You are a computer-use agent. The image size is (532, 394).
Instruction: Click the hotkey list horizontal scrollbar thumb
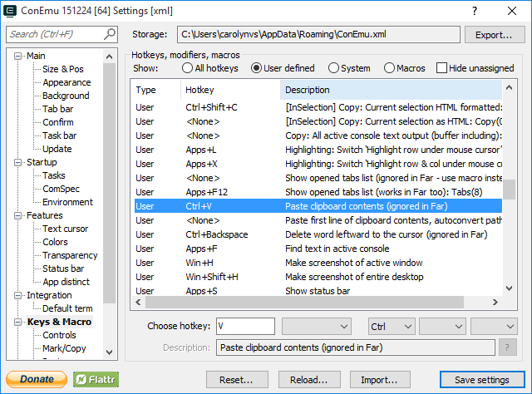tap(304, 302)
